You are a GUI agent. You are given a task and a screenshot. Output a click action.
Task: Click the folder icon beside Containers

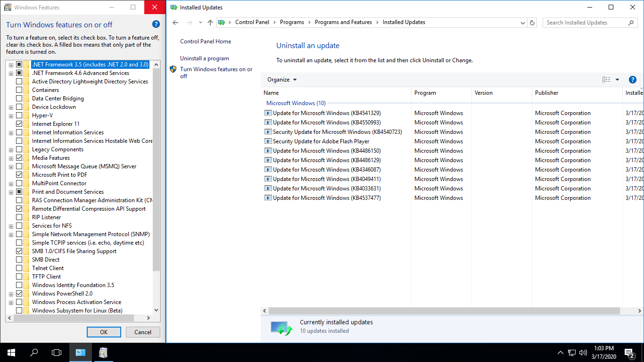point(26,90)
